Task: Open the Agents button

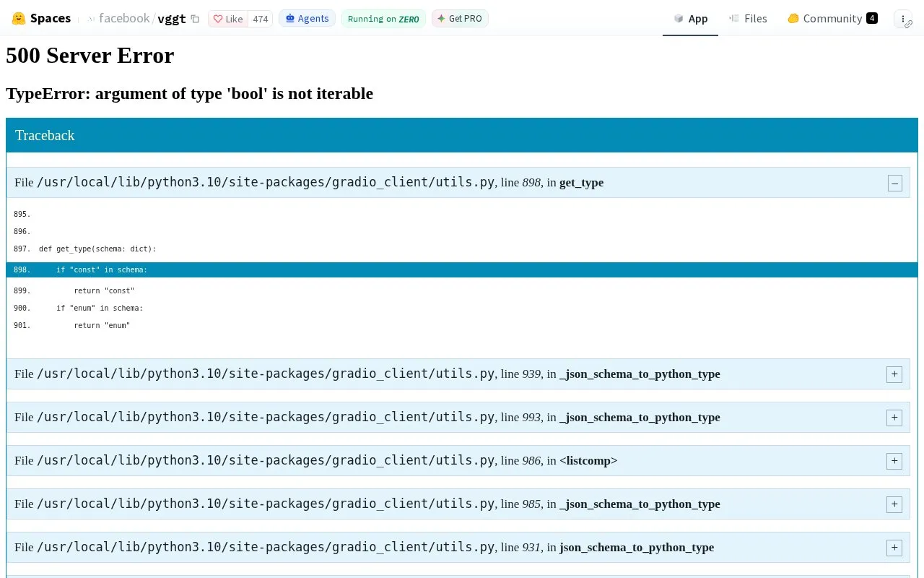Action: (308, 19)
